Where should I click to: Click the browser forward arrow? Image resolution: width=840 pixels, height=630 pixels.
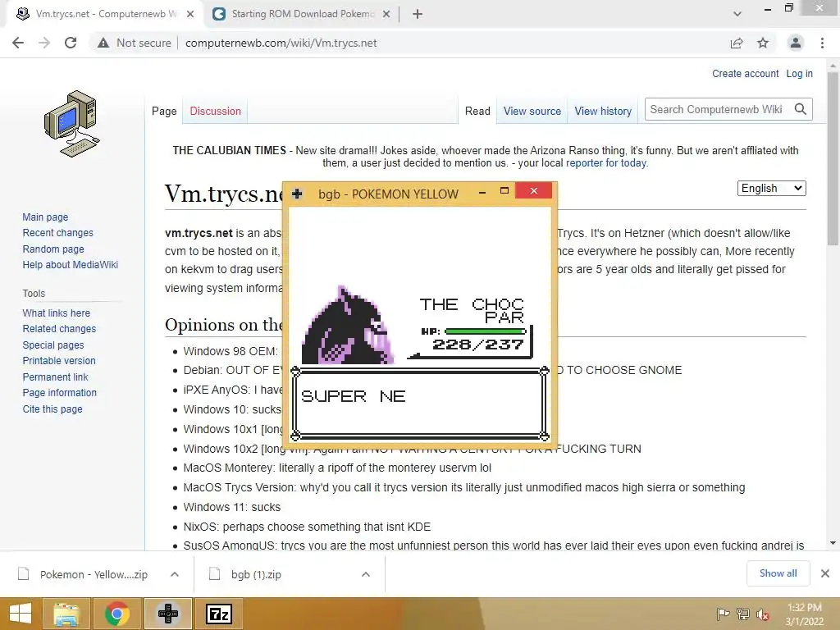(x=44, y=43)
